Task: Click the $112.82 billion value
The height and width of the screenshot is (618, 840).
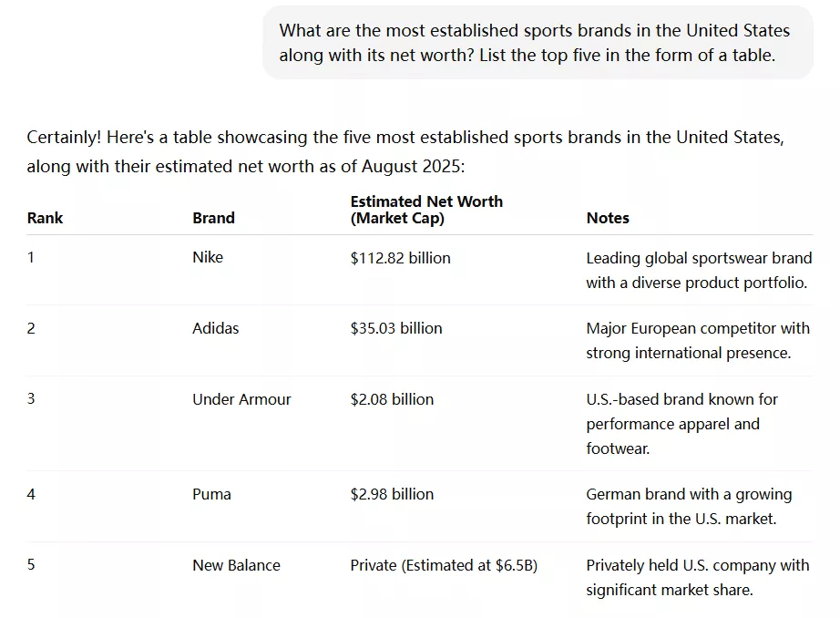Action: coord(400,258)
